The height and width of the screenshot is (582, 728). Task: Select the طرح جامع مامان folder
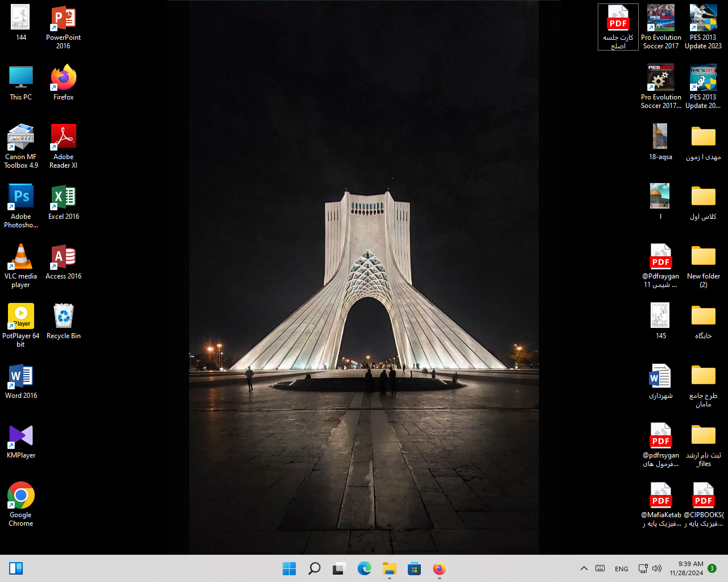coord(704,385)
